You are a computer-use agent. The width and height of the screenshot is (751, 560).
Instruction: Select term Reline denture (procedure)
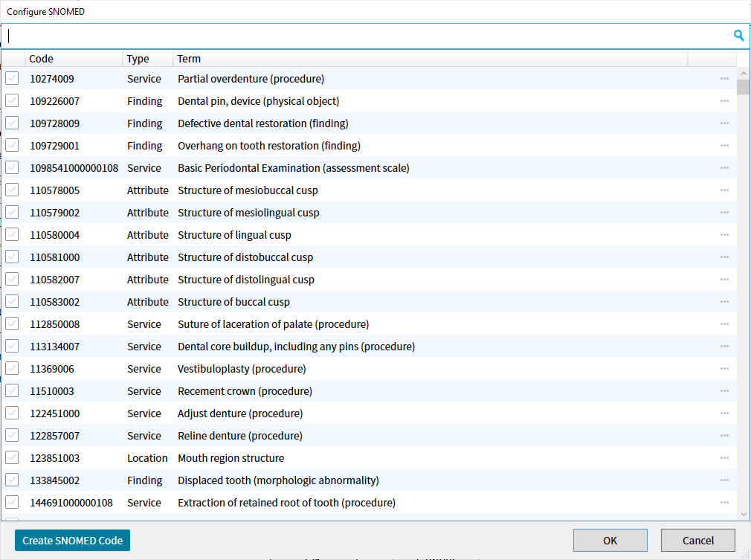tap(240, 436)
